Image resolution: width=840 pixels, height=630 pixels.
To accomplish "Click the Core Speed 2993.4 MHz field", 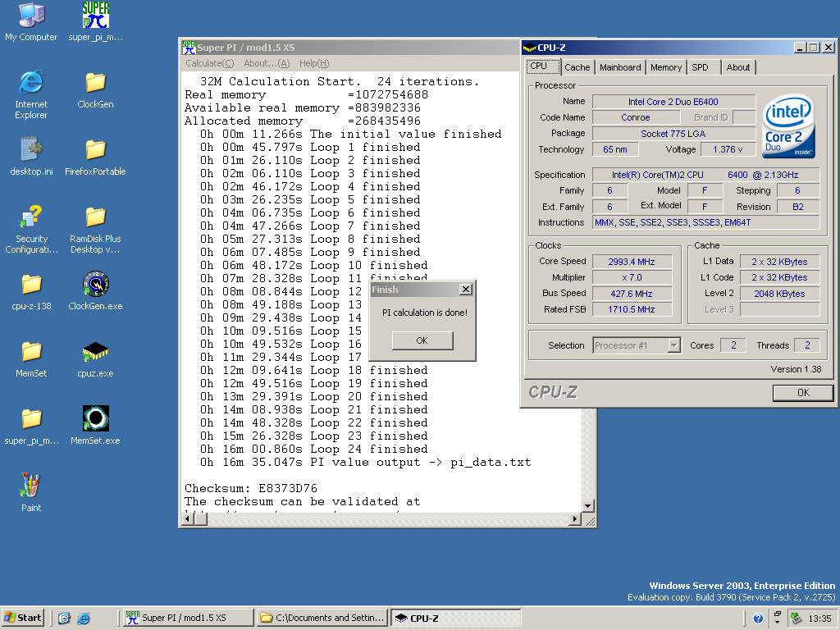I will click(632, 262).
